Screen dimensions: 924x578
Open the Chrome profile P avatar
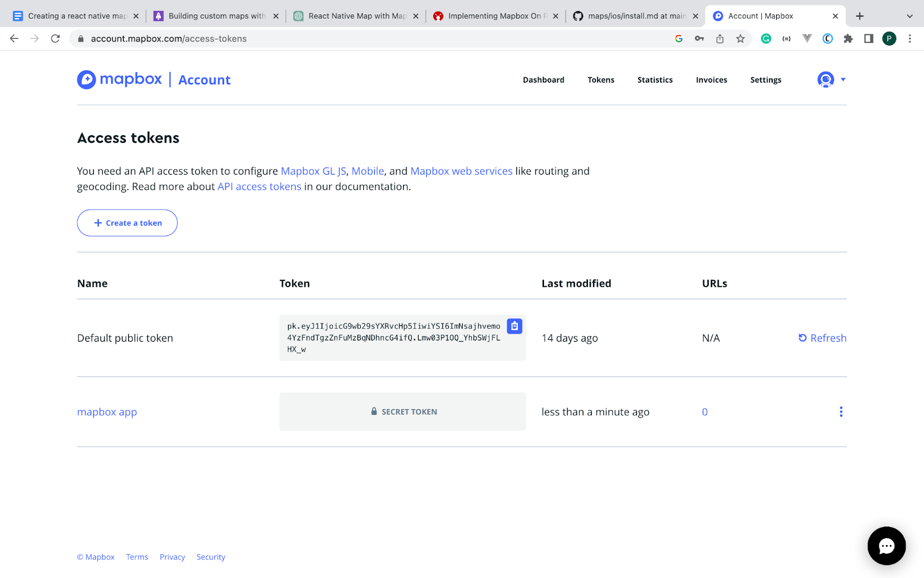coord(889,39)
